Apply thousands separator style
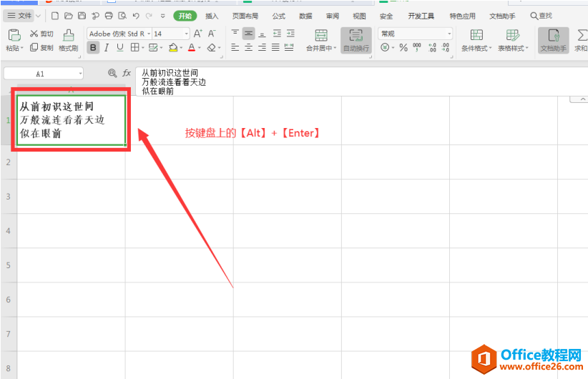 pos(417,47)
